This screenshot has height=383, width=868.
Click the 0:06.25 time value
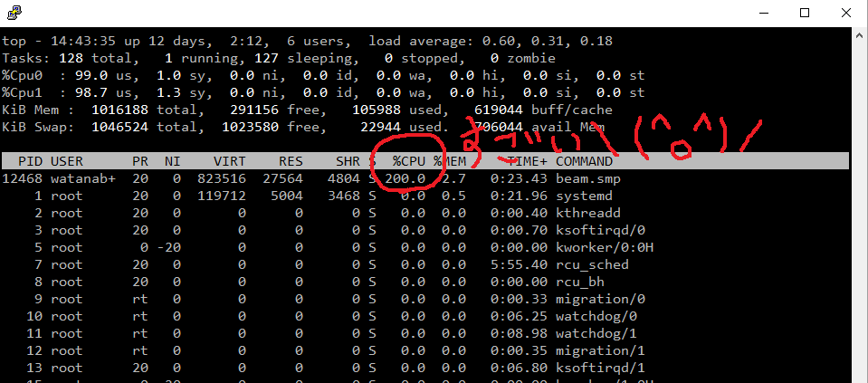[x=519, y=316]
